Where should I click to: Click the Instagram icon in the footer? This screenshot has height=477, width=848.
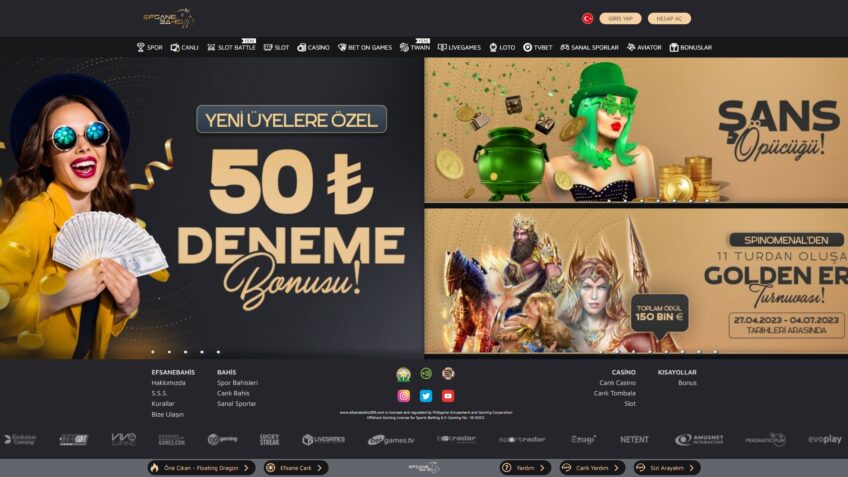404,395
